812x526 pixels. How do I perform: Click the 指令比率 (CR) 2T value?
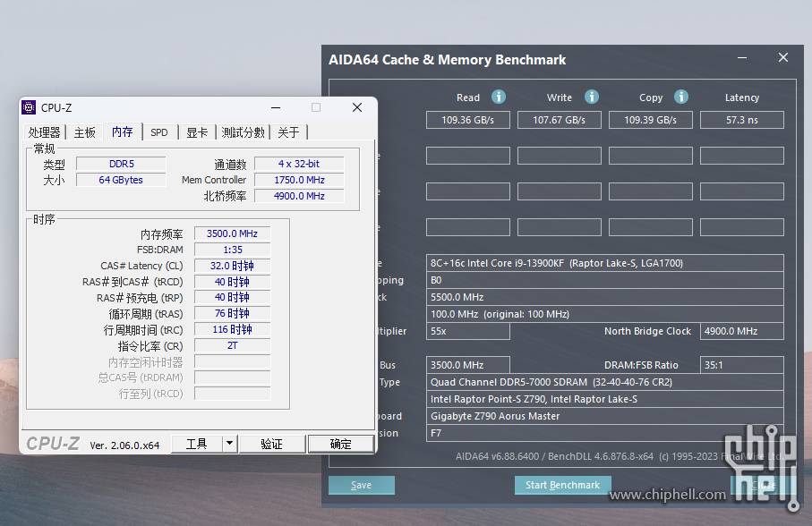click(x=233, y=345)
